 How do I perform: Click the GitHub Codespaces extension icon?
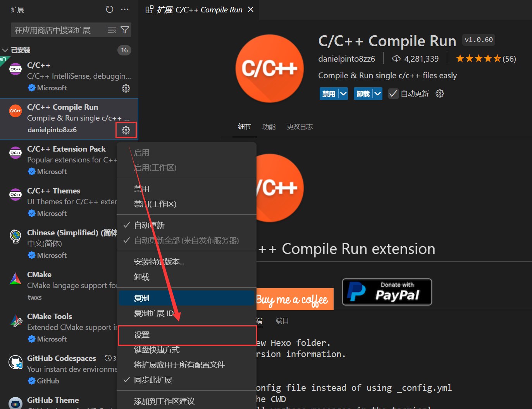tap(15, 362)
